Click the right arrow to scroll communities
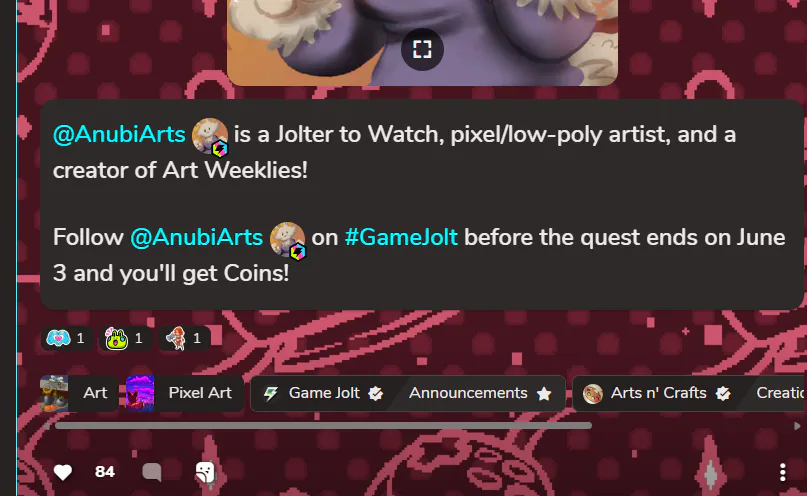807x496 pixels. click(797, 426)
